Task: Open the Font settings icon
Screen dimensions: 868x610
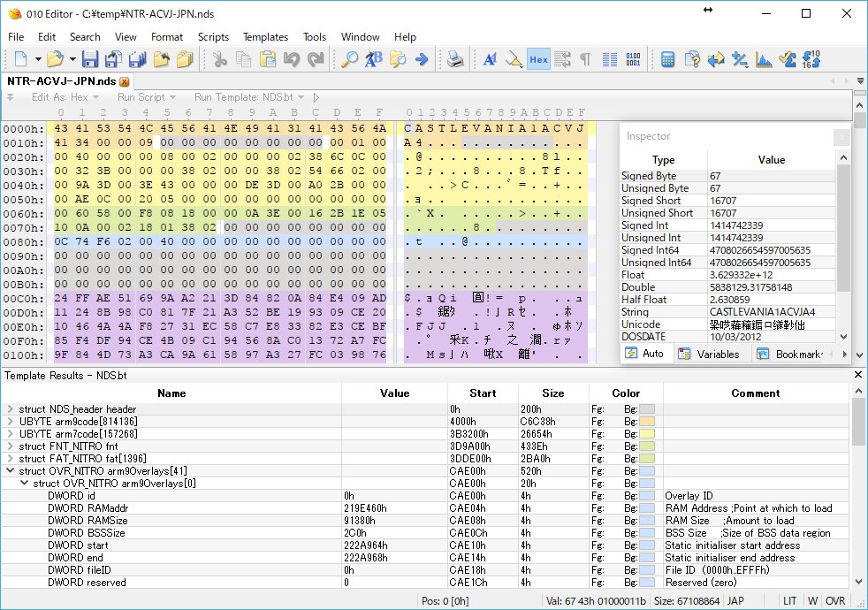Action: click(x=490, y=59)
